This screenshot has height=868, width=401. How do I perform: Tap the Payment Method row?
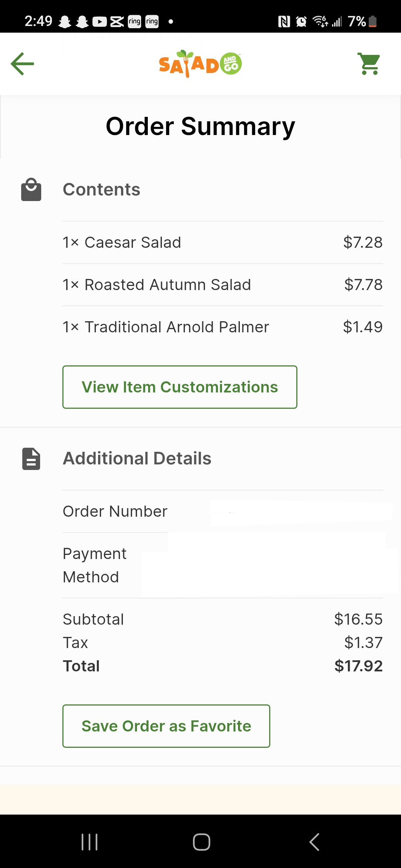click(x=223, y=565)
